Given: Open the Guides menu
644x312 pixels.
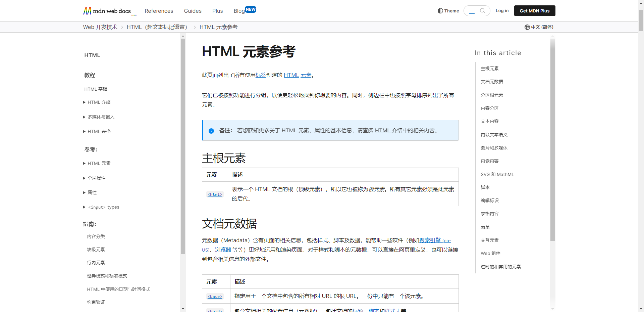Looking at the screenshot, I should click(193, 11).
